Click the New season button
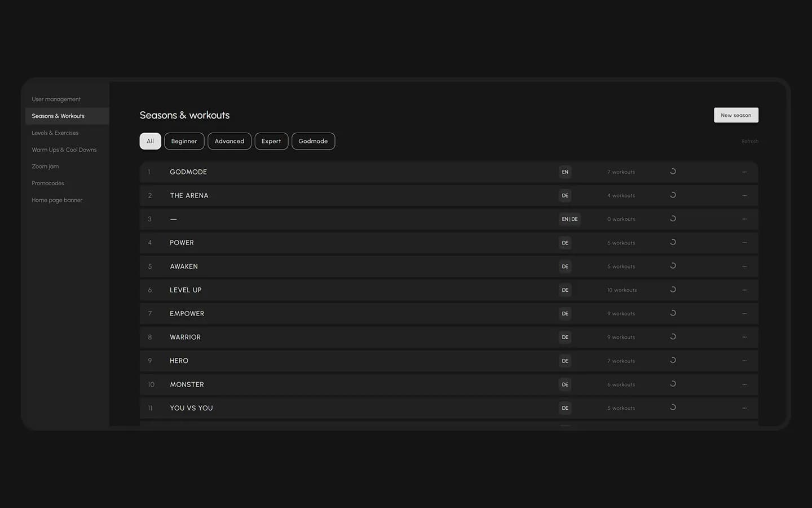Viewport: 812px width, 508px height. [x=736, y=115]
